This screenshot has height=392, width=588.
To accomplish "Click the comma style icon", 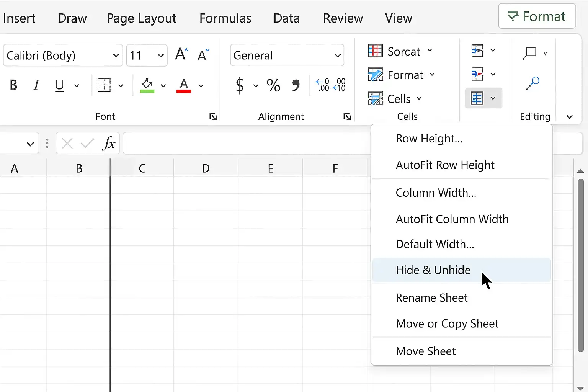I will [x=296, y=85].
